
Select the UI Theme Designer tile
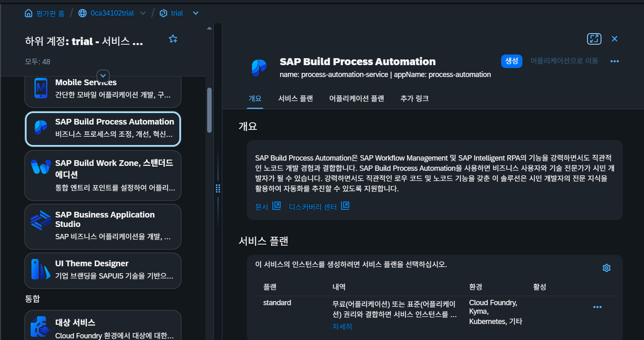(x=103, y=271)
